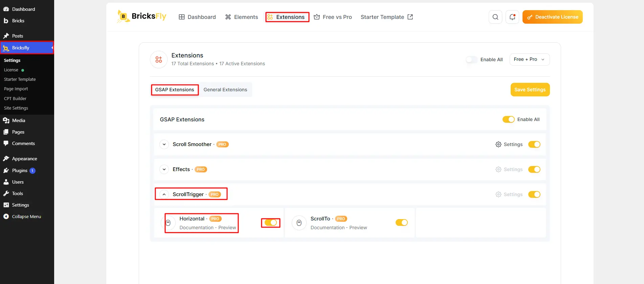Switch to General Extensions tab
This screenshot has width=644, height=284.
click(x=225, y=90)
